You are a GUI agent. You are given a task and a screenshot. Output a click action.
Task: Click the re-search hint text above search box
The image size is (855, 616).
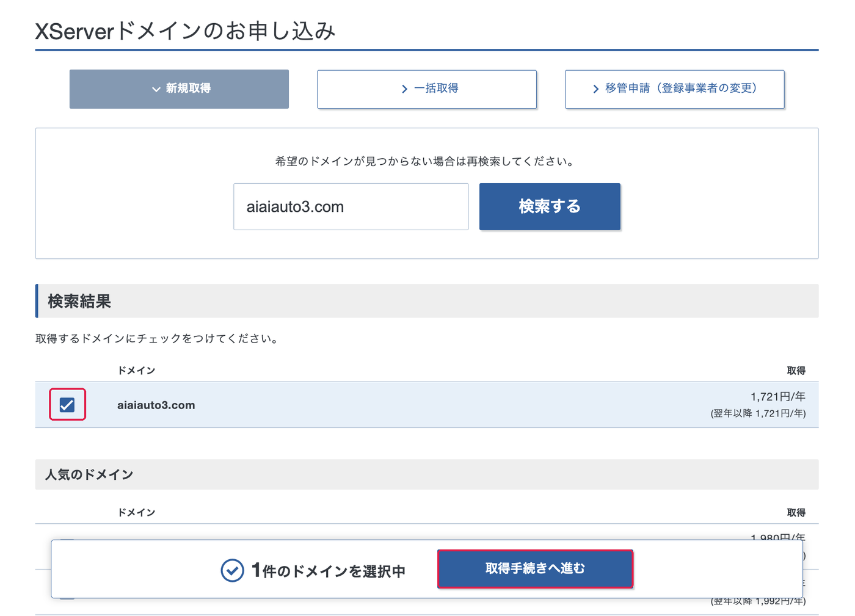(426, 162)
